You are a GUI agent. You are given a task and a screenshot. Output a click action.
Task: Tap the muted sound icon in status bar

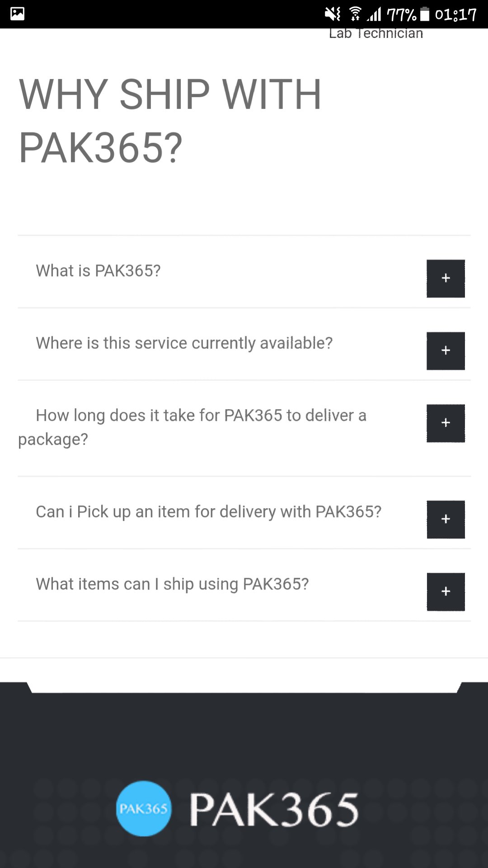[333, 14]
